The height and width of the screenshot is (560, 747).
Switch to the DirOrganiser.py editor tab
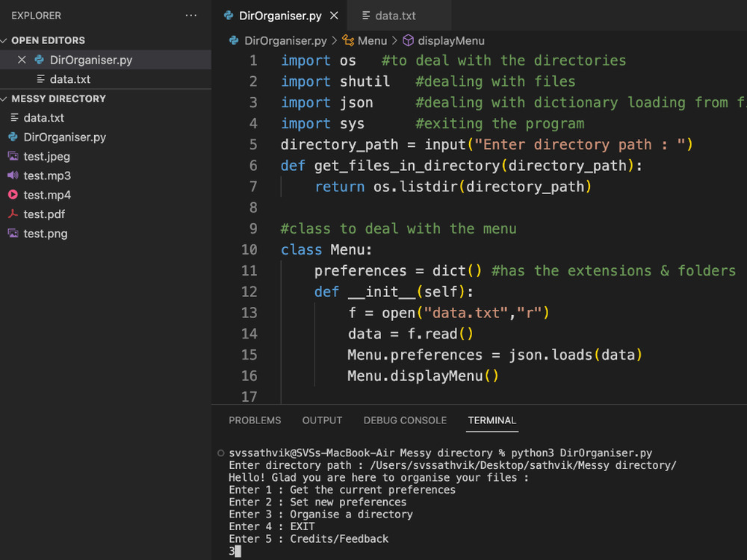(x=279, y=16)
